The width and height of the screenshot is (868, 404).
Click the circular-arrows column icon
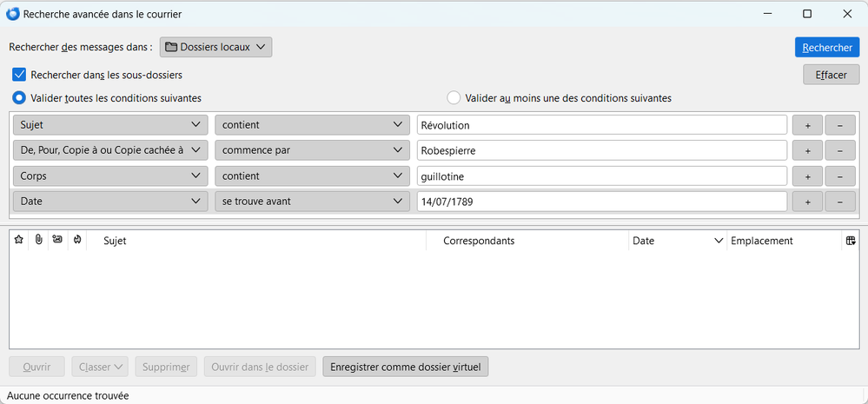tap(76, 241)
